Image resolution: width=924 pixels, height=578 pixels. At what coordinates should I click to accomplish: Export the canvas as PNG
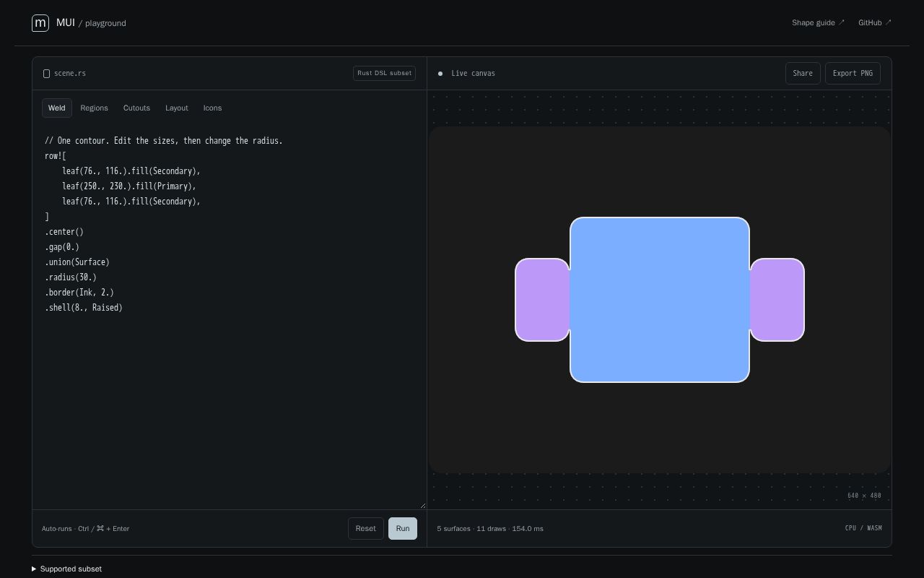click(853, 74)
